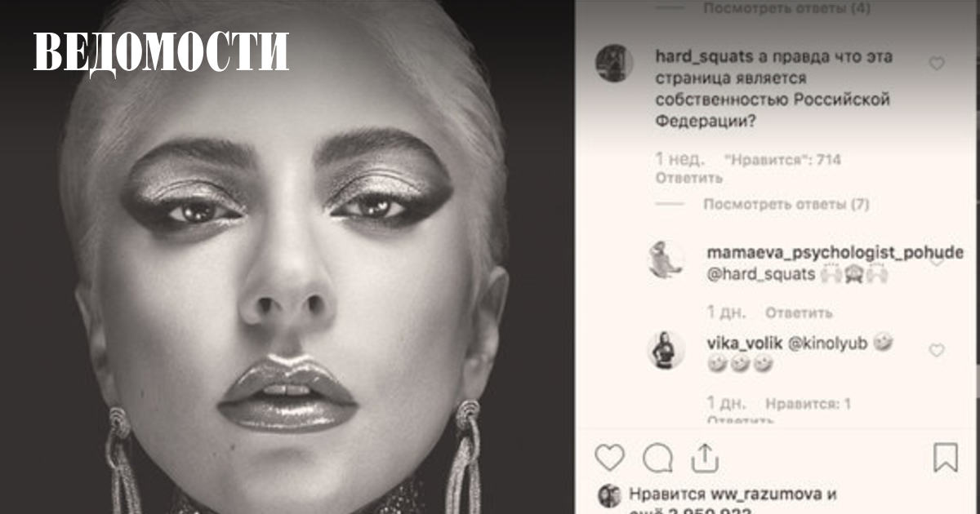Open mamaeva_psychologist_pohude avatar picture
Screen dimensions: 980x514
pyautogui.click(x=666, y=261)
